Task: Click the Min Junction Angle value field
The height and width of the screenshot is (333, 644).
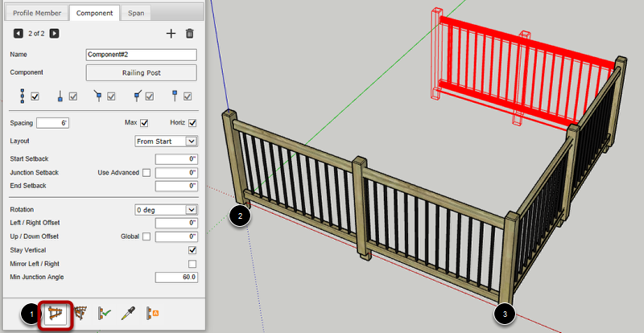Action: 175,277
